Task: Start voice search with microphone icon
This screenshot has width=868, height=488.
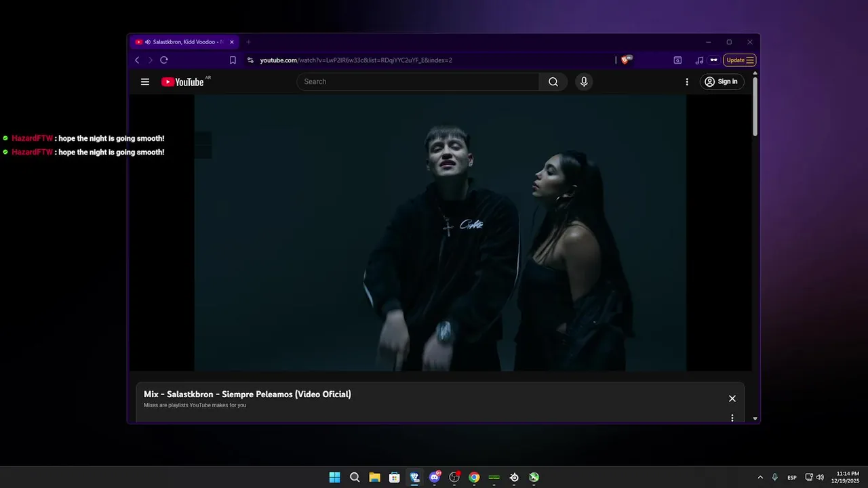Action: 584,82
